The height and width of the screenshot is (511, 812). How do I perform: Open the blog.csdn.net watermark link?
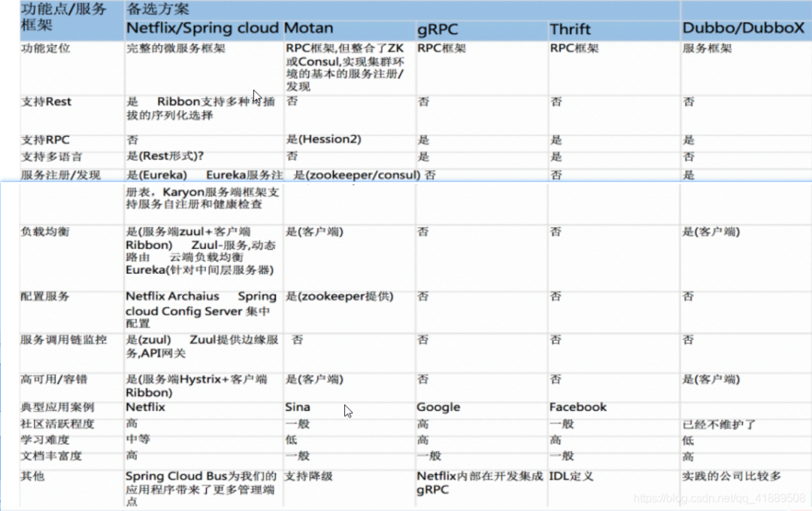[x=720, y=498]
